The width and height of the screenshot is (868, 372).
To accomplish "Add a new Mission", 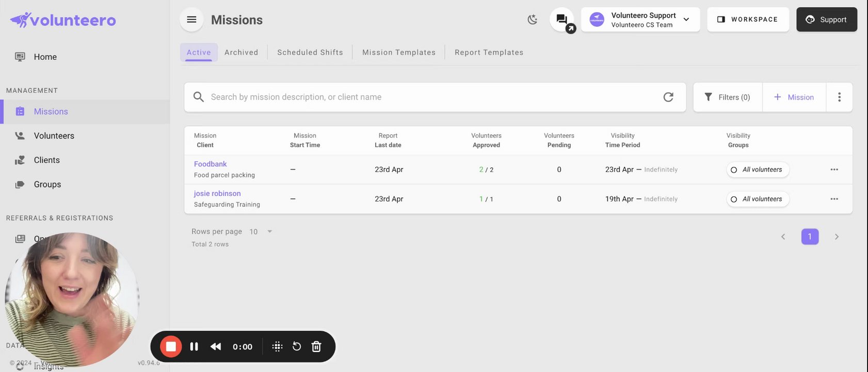I will pos(794,97).
